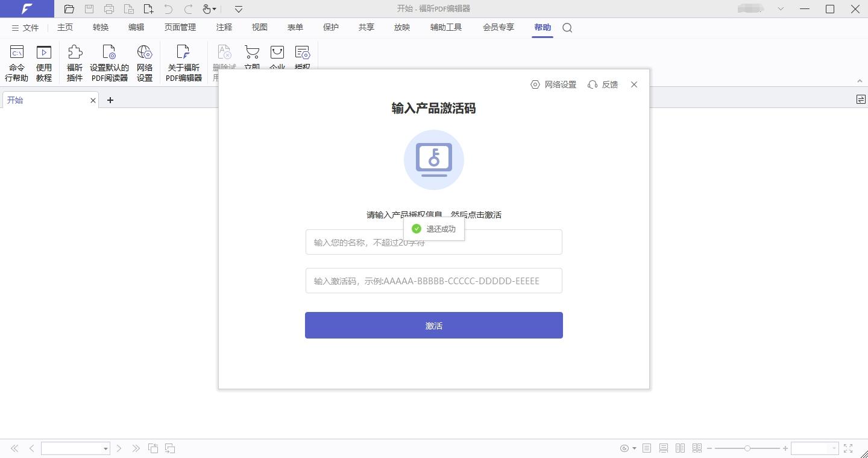Switch to the 辅助工具 tab
The image size is (868, 458).
tap(446, 27)
